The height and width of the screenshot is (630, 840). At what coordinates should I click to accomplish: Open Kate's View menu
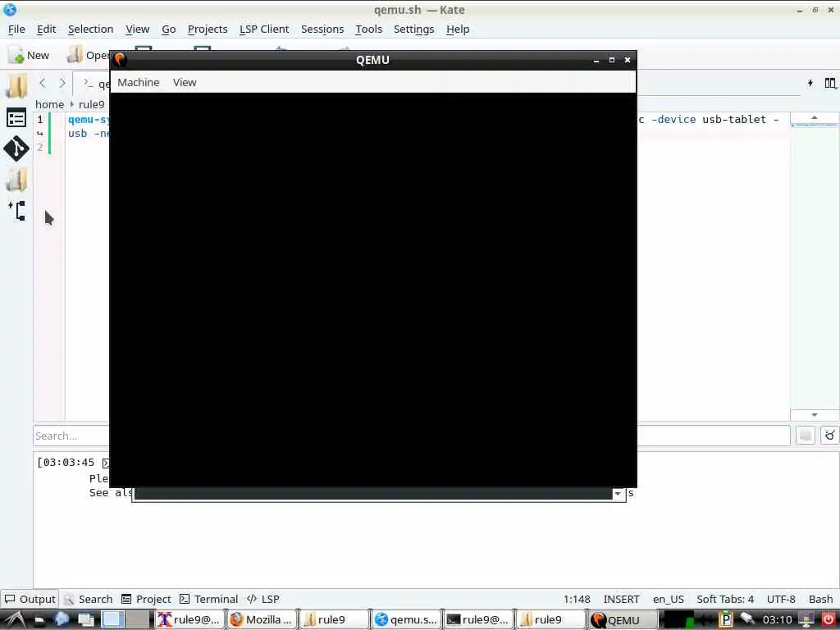pos(137,29)
